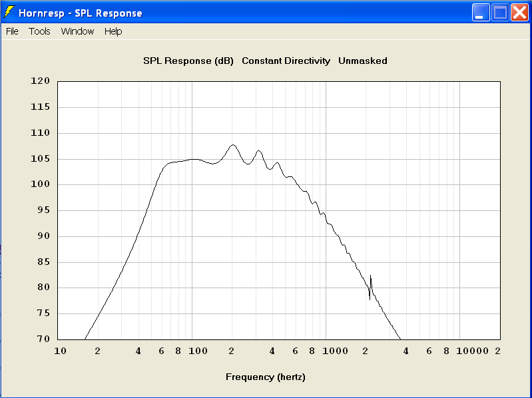Screen dimensions: 532x398
Task: Click the 'Unmasked' heading text
Action: pyautogui.click(x=363, y=61)
